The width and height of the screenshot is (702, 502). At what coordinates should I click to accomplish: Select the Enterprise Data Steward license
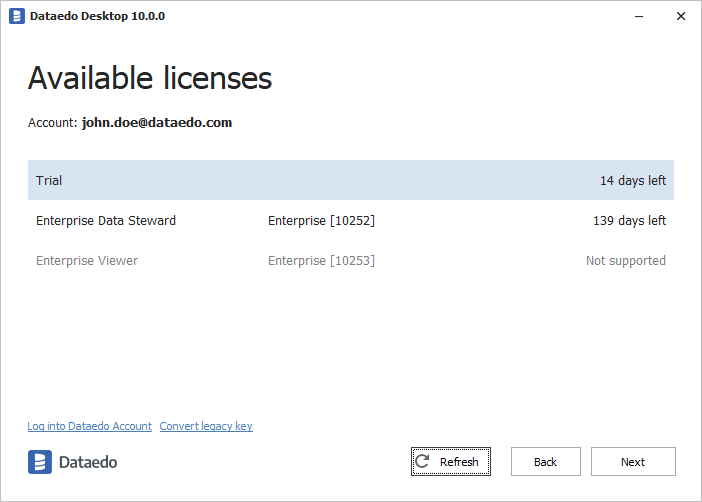coord(106,221)
